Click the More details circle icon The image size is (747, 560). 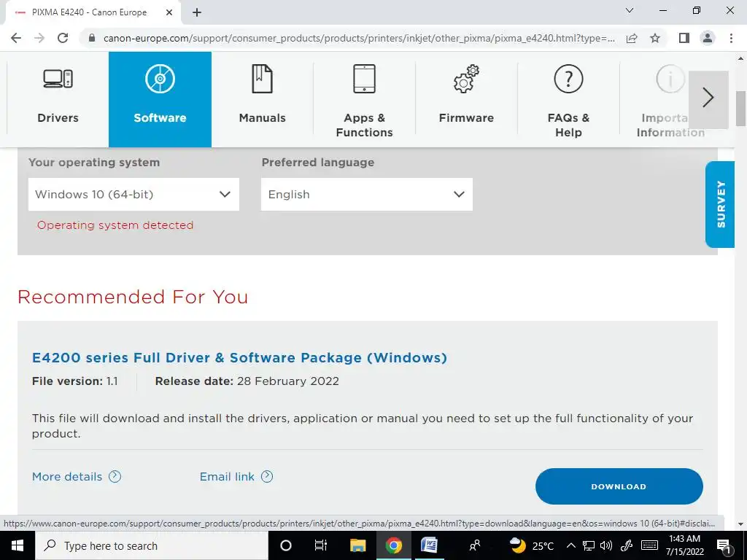click(x=115, y=476)
